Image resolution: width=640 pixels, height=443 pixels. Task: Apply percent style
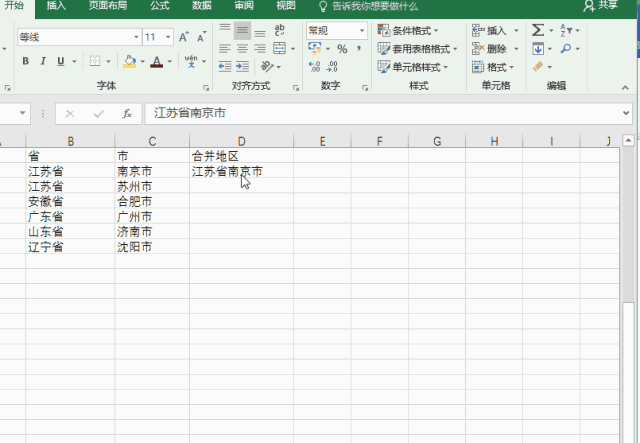pyautogui.click(x=342, y=49)
